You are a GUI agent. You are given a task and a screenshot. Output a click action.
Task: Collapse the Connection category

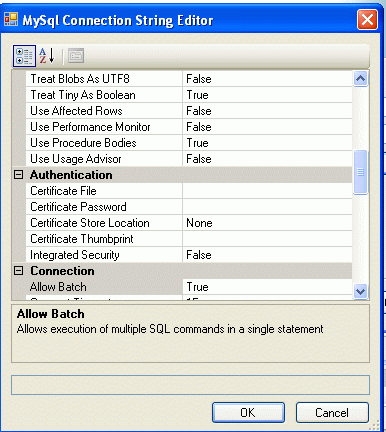pos(19,271)
